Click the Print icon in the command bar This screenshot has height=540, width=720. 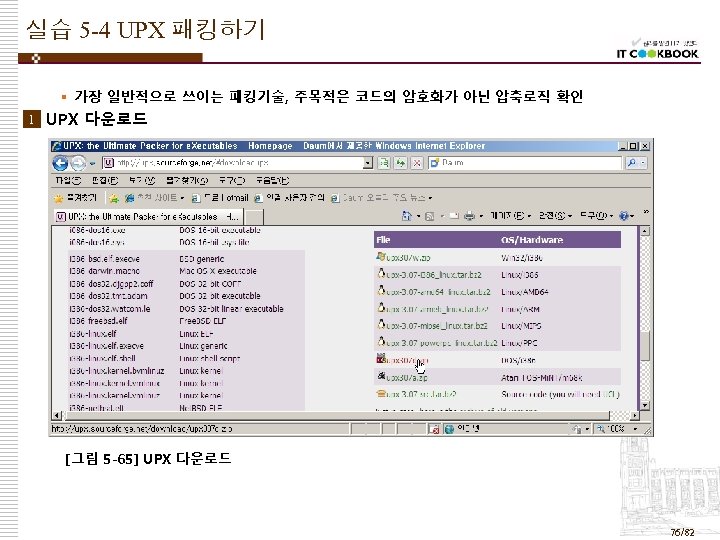pos(469,216)
